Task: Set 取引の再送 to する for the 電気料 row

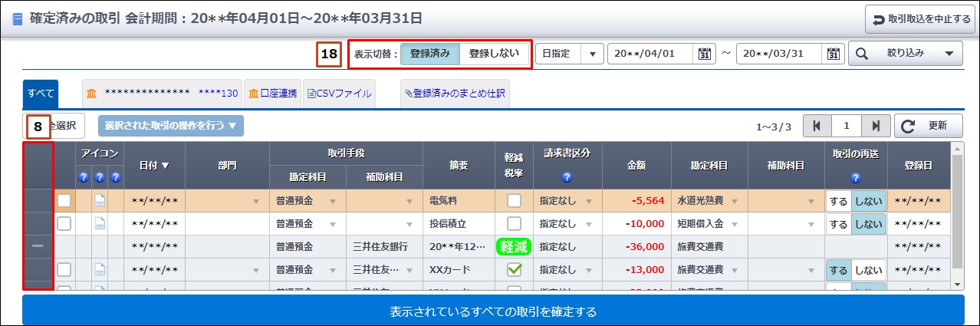Action: 839,201
